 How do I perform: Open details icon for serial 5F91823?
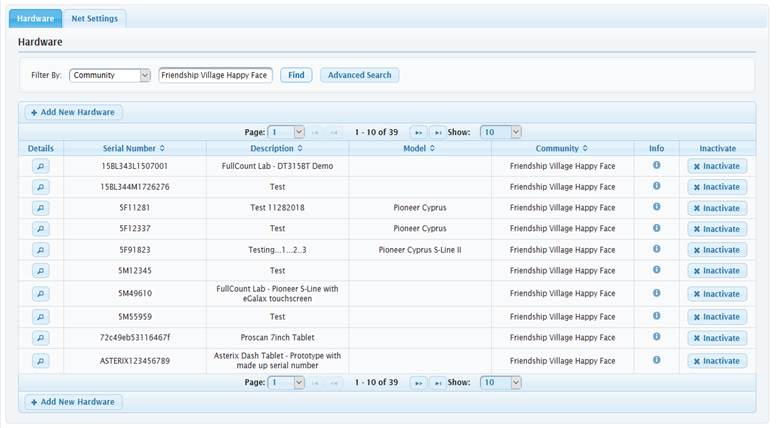click(41, 250)
